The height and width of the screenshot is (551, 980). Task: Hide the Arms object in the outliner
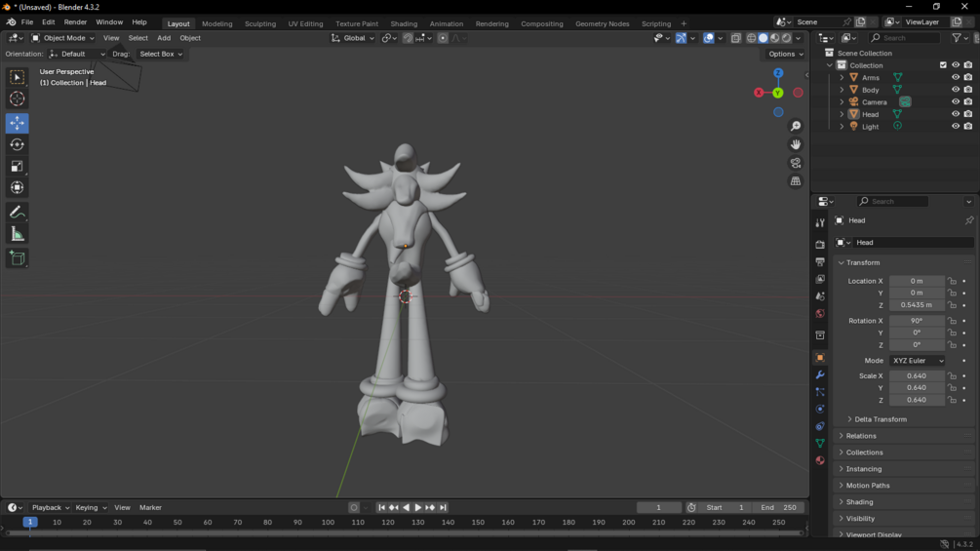956,77
